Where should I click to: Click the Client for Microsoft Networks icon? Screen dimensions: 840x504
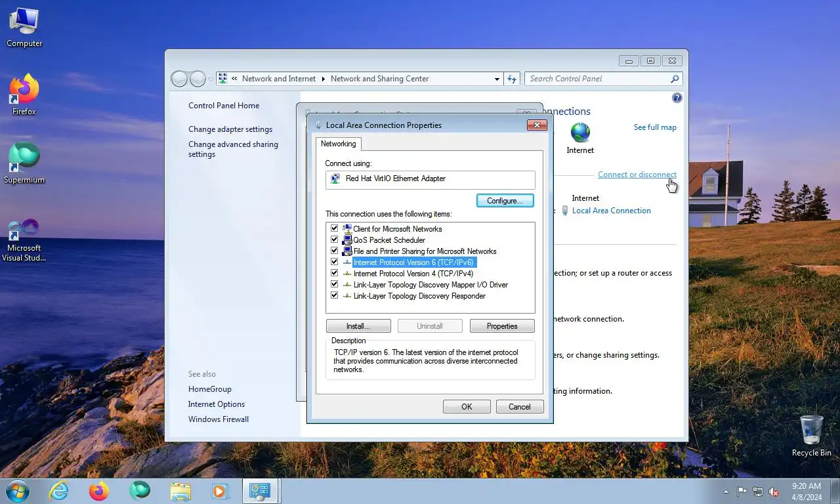pyautogui.click(x=346, y=229)
